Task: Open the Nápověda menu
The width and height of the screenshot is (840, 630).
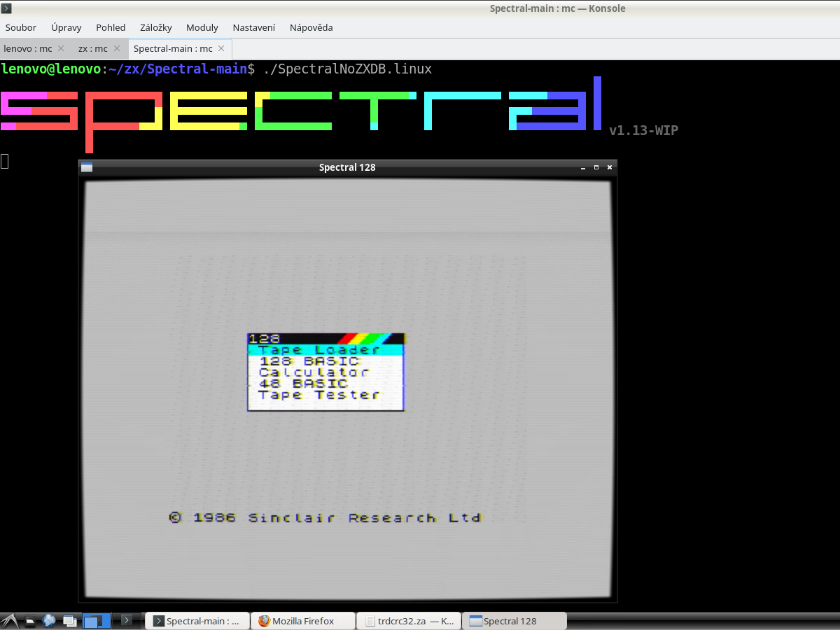Action: [x=311, y=28]
